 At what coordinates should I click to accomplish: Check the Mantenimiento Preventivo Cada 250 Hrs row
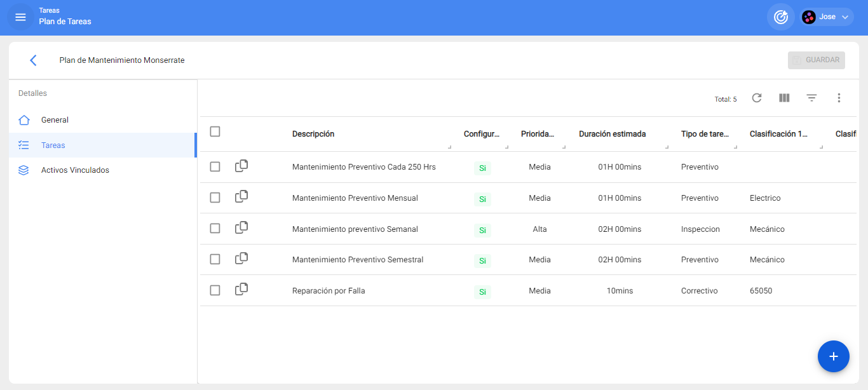click(215, 166)
